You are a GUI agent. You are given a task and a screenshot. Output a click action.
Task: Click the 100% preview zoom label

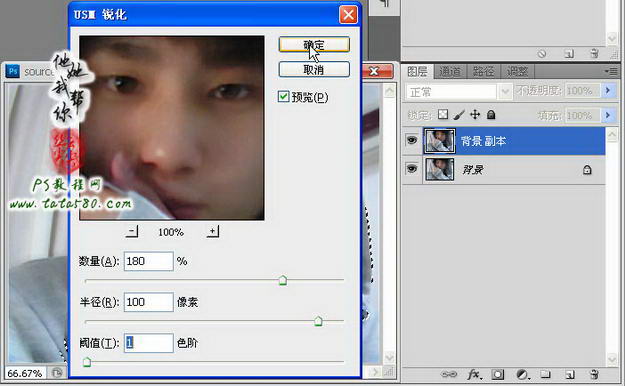171,232
